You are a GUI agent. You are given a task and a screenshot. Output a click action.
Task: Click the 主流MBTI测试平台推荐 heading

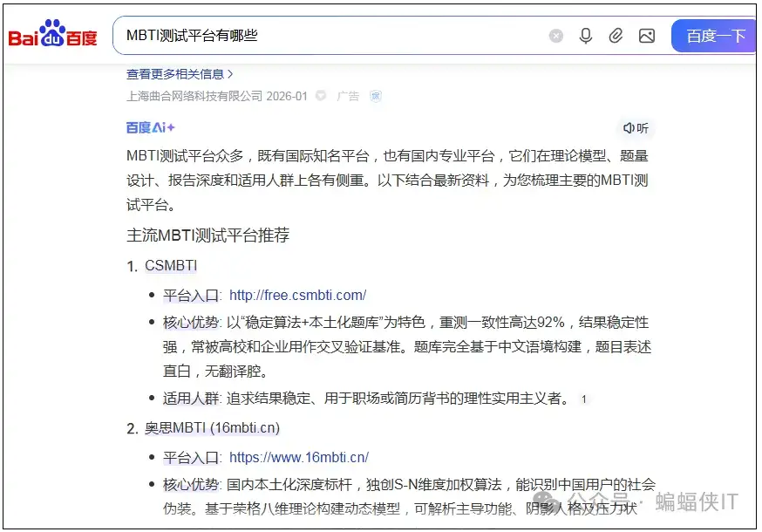pyautogui.click(x=208, y=235)
